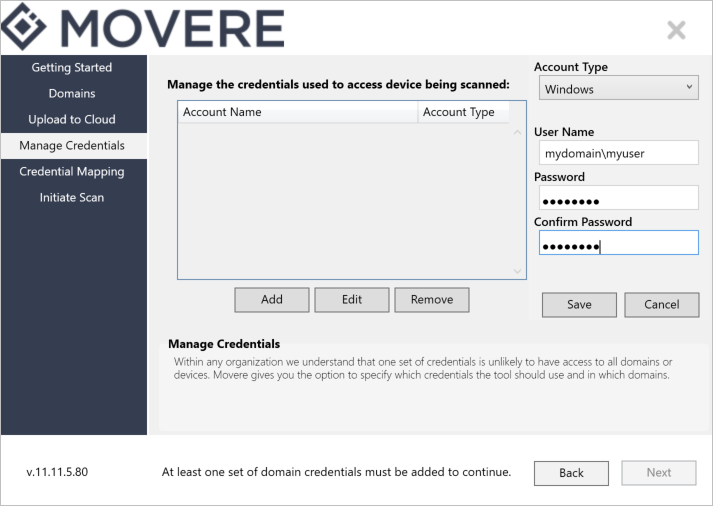Open the Account Type dropdown showing Windows
713x506 pixels.
618,88
